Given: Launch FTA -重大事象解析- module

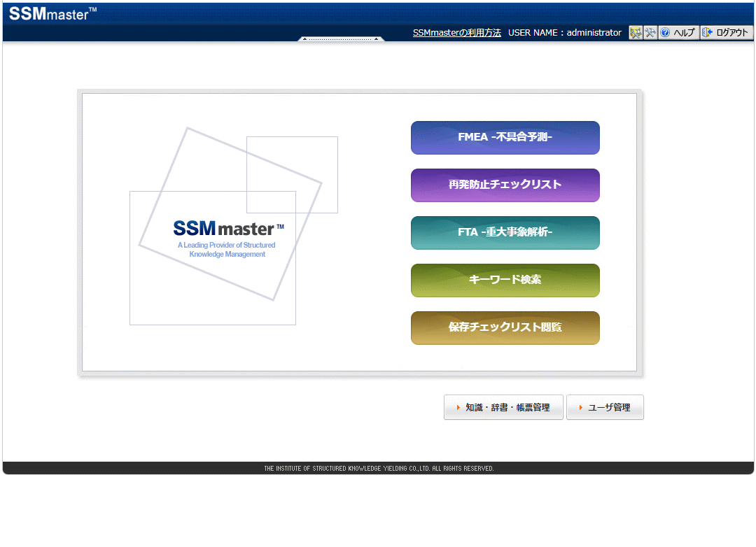Looking at the screenshot, I should click(505, 233).
